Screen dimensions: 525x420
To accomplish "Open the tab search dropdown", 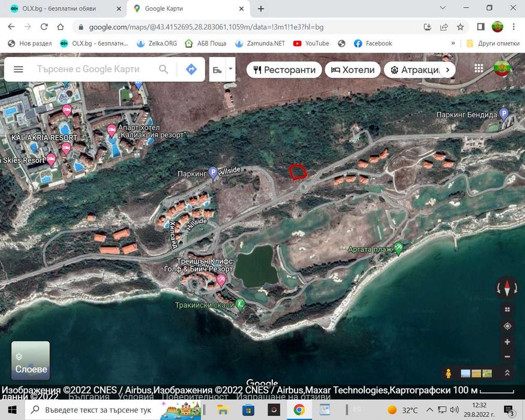I will pyautogui.click(x=443, y=8).
